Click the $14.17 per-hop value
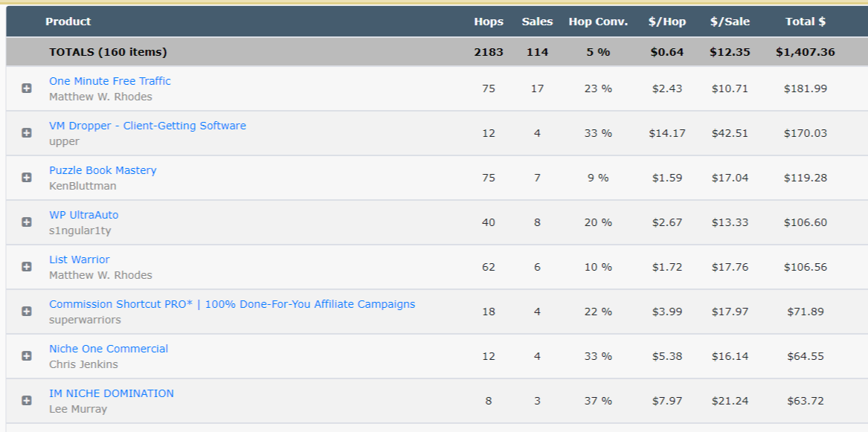The width and height of the screenshot is (868, 432). (667, 133)
